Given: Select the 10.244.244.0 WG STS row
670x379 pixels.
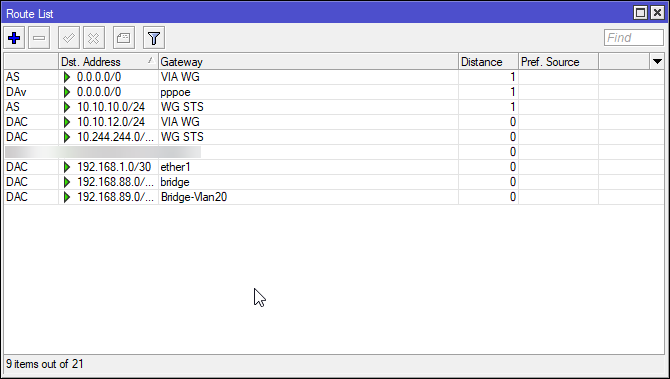Looking at the screenshot, I should [334, 137].
